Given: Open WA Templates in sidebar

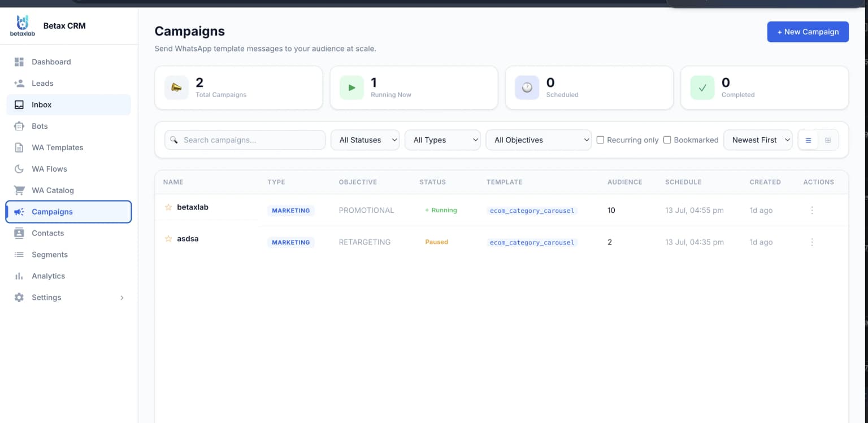Looking at the screenshot, I should (69, 147).
